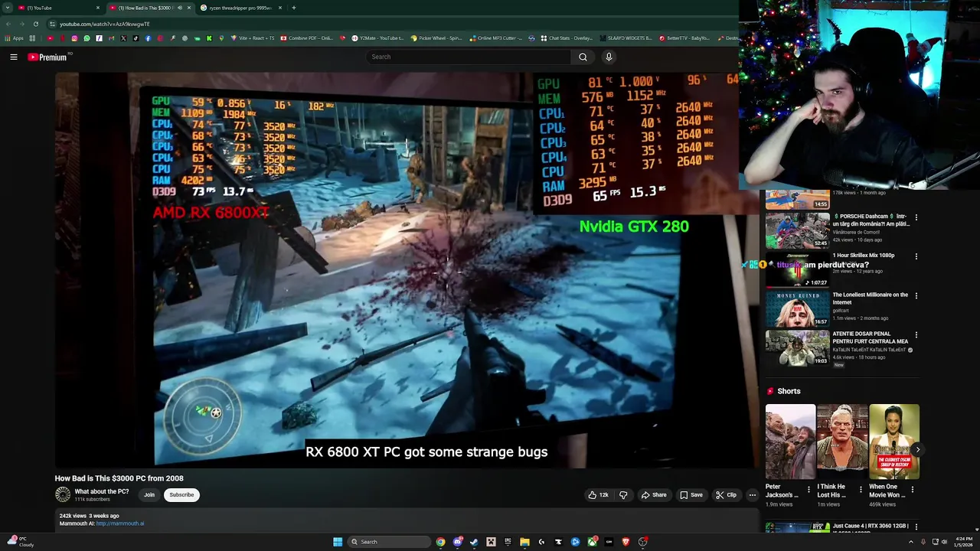Click the magnifier search button on YouTube
980x551 pixels.
pos(583,57)
